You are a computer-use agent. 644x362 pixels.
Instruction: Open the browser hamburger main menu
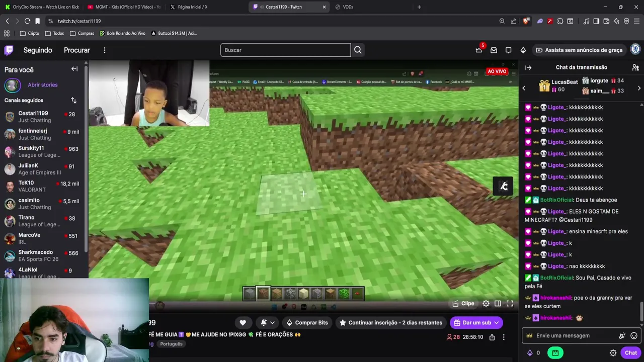pyautogui.click(x=636, y=21)
